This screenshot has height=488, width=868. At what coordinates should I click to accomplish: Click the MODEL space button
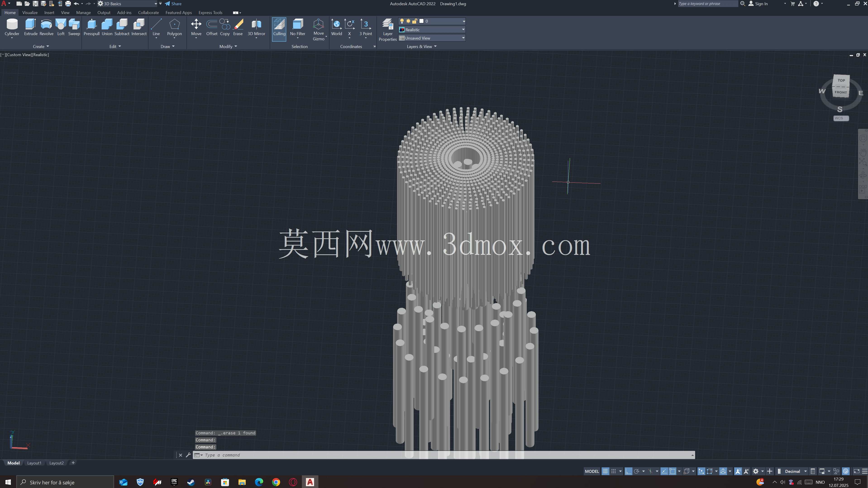point(592,471)
